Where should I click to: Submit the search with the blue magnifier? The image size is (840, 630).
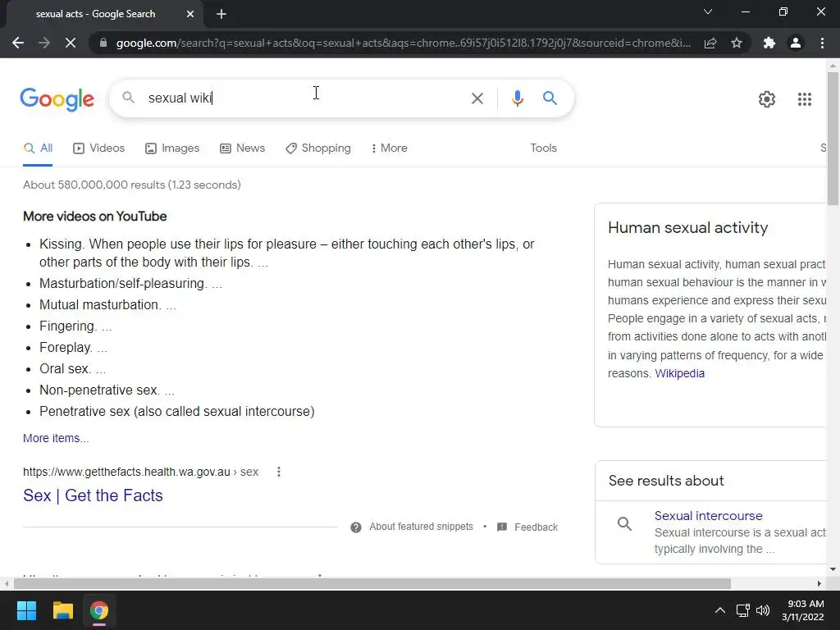550,98
